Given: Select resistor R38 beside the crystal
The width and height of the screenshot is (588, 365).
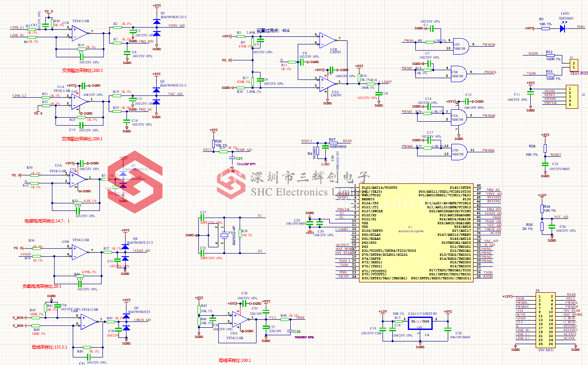Looking at the screenshot, I should [x=240, y=234].
